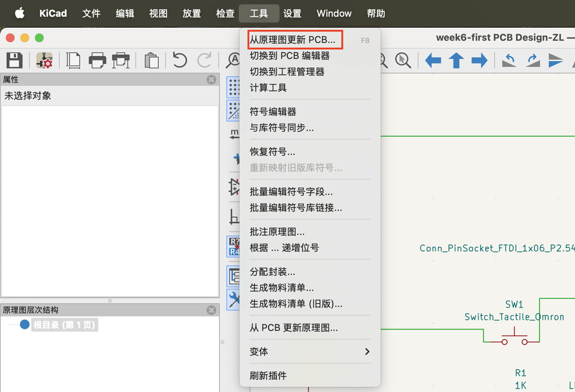The height and width of the screenshot is (392, 575).
Task: Open the 设置 menu
Action: pos(292,14)
